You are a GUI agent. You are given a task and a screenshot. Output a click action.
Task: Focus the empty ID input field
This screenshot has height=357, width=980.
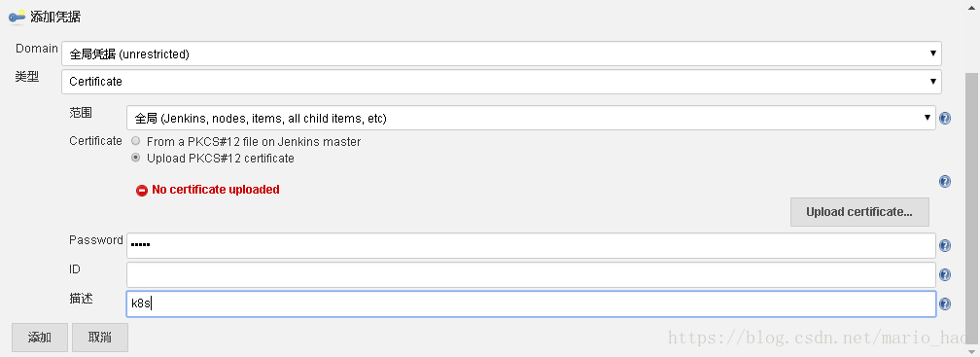click(531, 274)
